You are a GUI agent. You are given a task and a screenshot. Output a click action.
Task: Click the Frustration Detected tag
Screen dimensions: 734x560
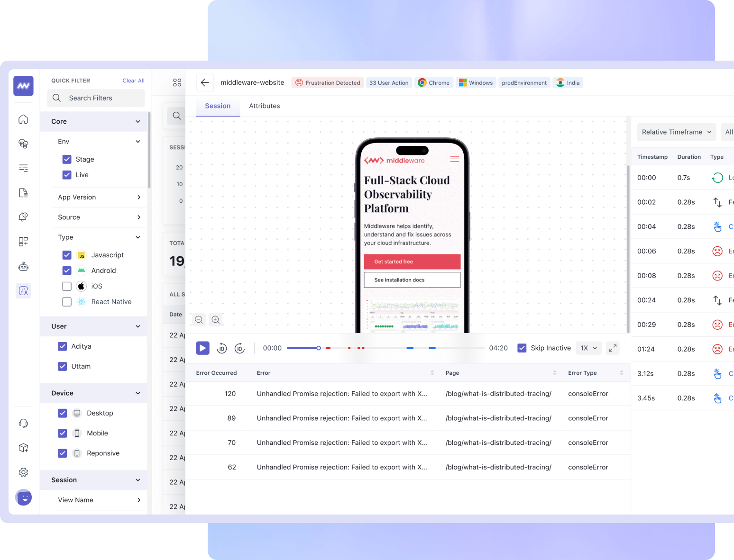328,83
